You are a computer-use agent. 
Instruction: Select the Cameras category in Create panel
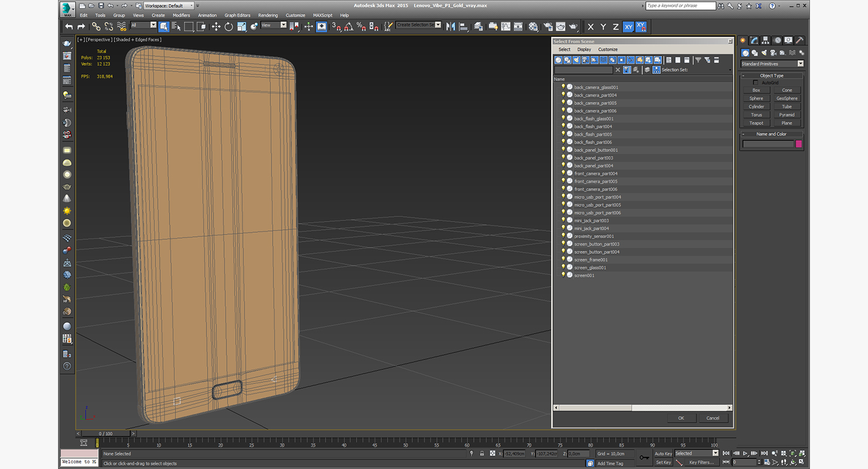click(774, 53)
